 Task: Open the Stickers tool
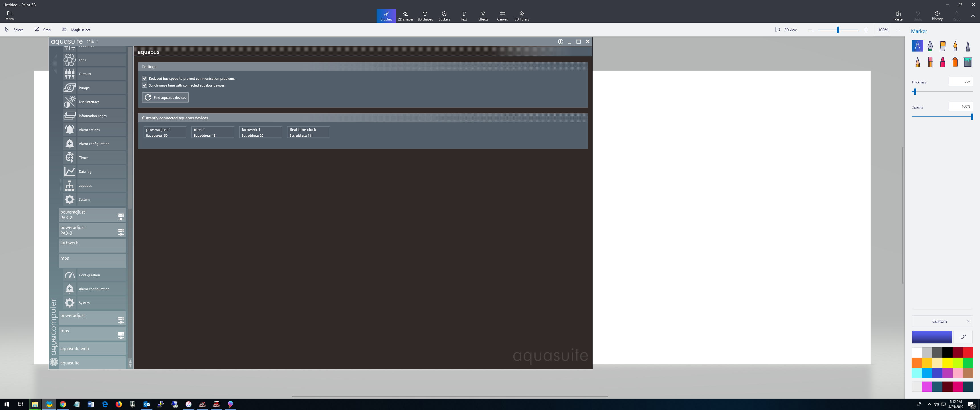[444, 16]
